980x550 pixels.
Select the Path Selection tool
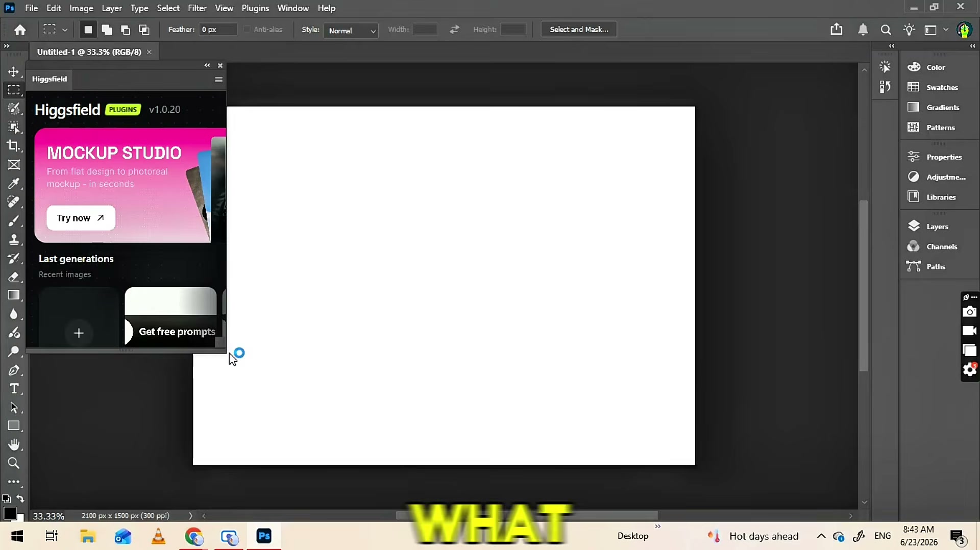pos(14,408)
